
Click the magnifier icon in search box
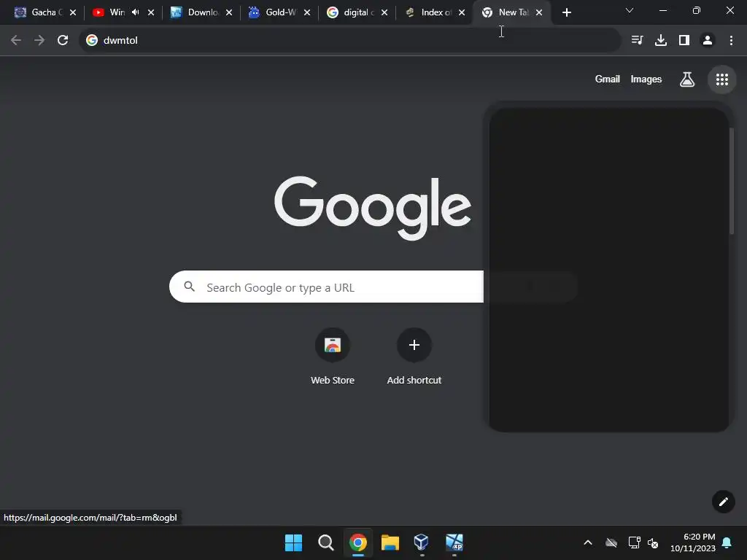click(190, 287)
